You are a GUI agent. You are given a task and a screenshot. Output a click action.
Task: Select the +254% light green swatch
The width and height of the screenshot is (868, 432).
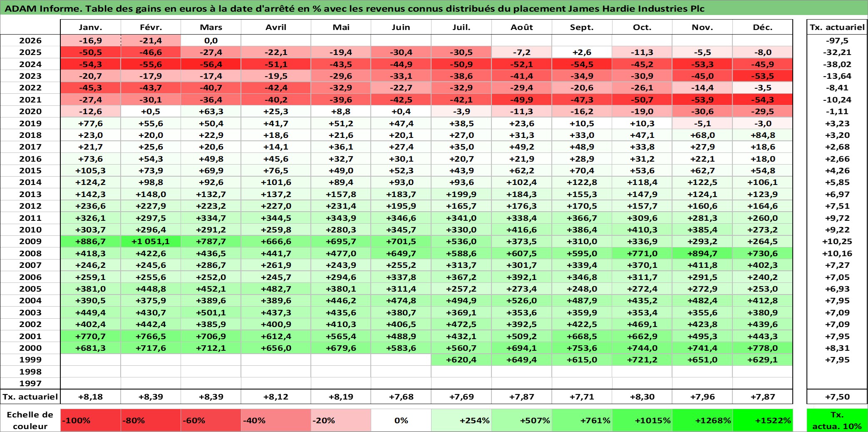(461, 420)
